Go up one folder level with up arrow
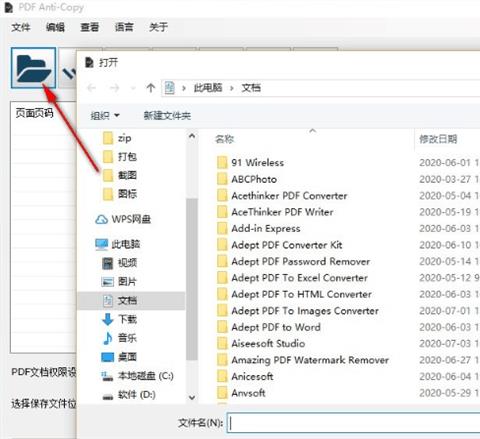The width and height of the screenshot is (480, 439). coord(151,88)
